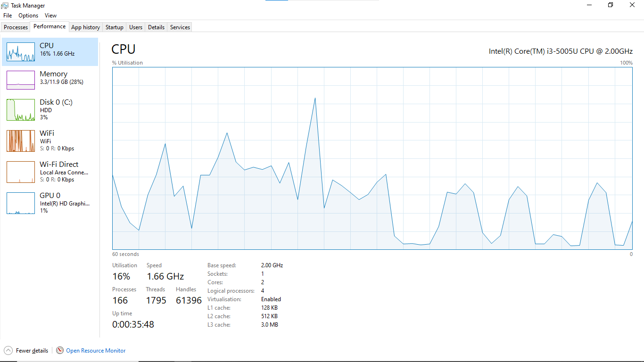This screenshot has height=362, width=644.
Task: Click the CPU heading title
Action: click(x=124, y=49)
